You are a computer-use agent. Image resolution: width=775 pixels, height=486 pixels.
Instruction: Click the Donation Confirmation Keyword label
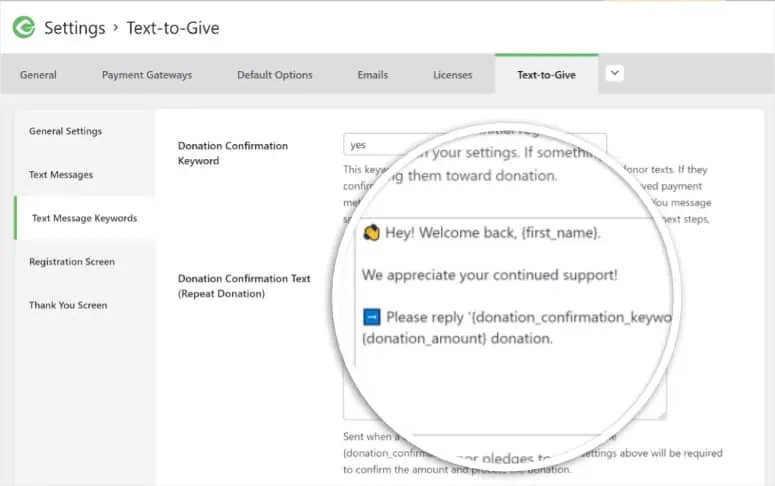[x=233, y=153]
